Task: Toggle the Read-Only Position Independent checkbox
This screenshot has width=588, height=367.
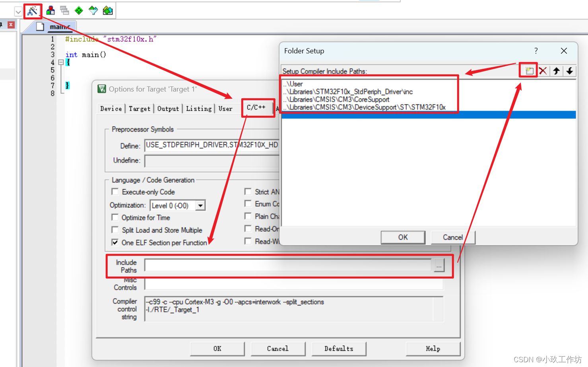Action: (x=248, y=228)
